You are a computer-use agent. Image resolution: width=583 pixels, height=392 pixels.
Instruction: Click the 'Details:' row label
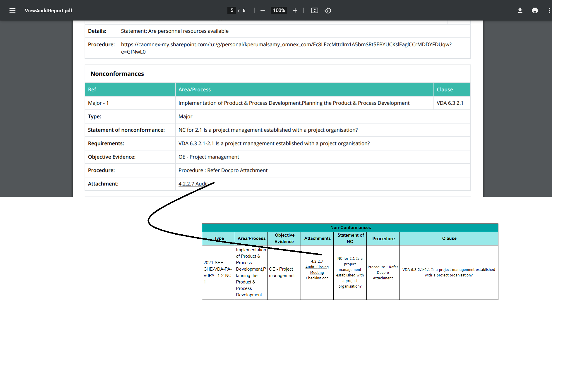(97, 31)
